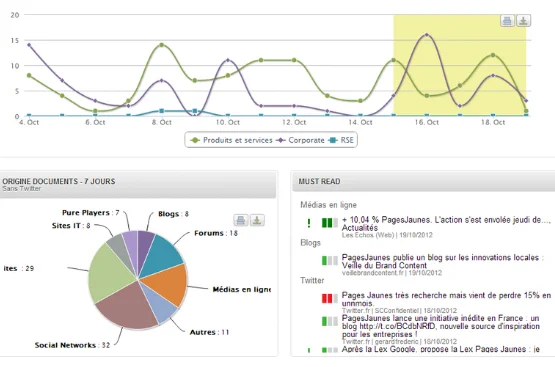Click Corporate first point at 4 Oct
Image resolution: width=555 pixels, height=367 pixels.
(29, 45)
